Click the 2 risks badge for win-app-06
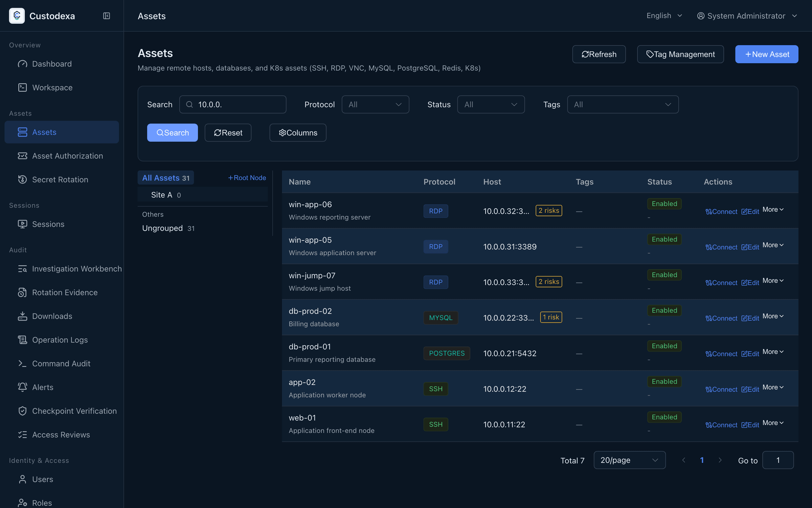Image resolution: width=812 pixels, height=508 pixels. 549,210
